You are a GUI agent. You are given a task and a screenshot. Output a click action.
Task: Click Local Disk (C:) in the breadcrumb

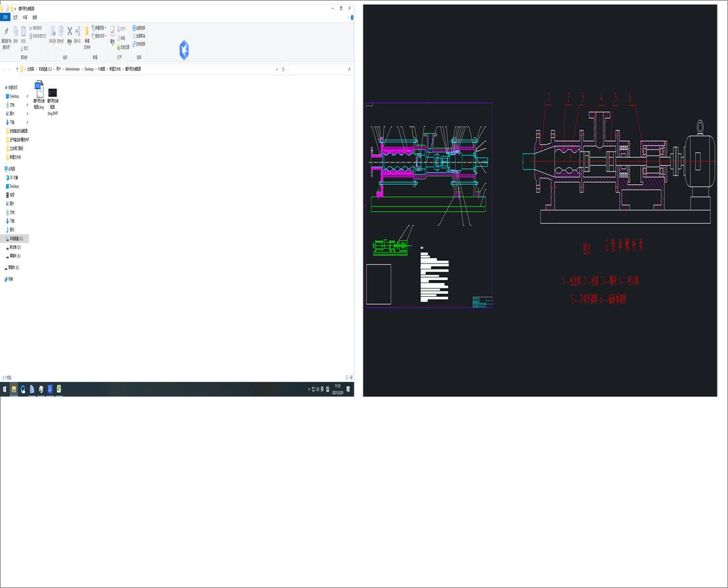45,69
